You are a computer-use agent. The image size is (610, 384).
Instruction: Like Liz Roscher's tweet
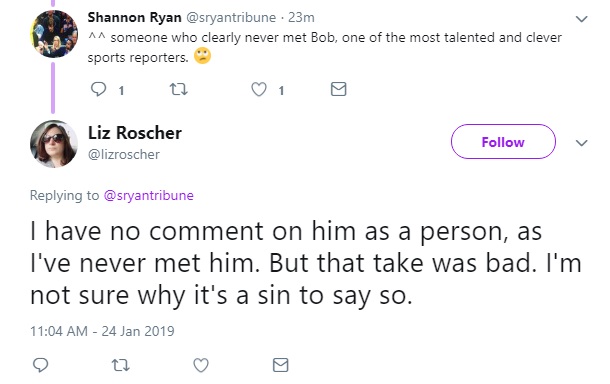[201, 365]
